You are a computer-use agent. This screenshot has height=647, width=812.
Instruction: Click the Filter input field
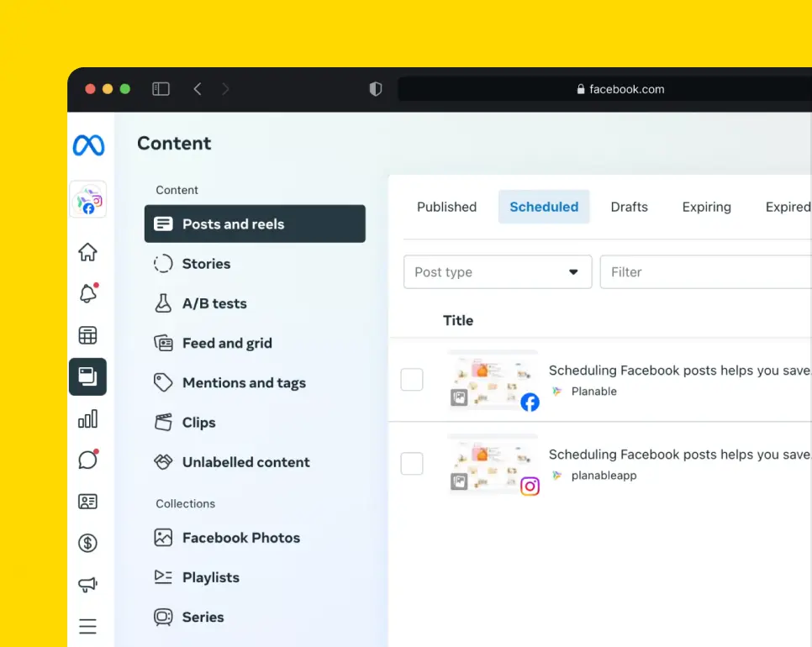coord(704,272)
